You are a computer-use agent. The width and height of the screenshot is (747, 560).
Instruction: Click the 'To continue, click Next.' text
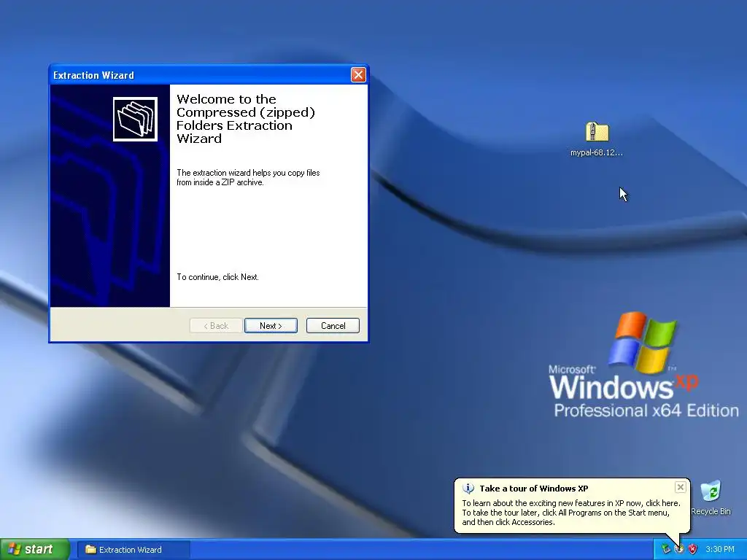(x=217, y=277)
